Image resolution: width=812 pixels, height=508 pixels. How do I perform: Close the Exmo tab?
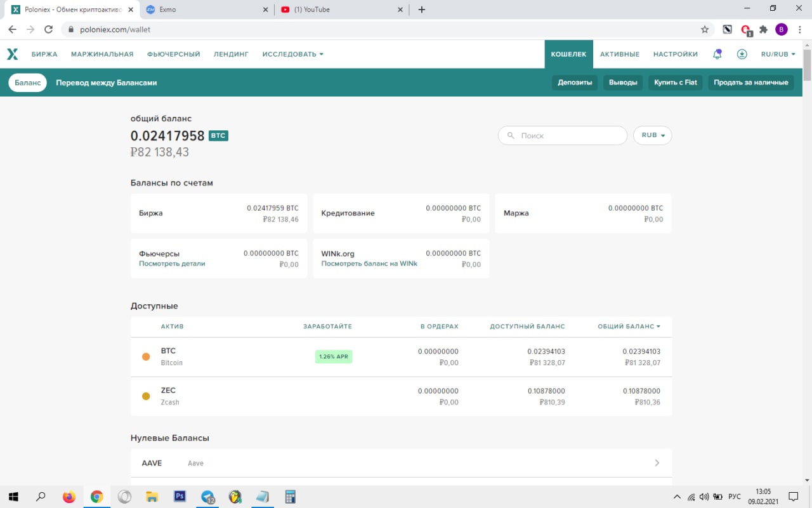pos(266,10)
